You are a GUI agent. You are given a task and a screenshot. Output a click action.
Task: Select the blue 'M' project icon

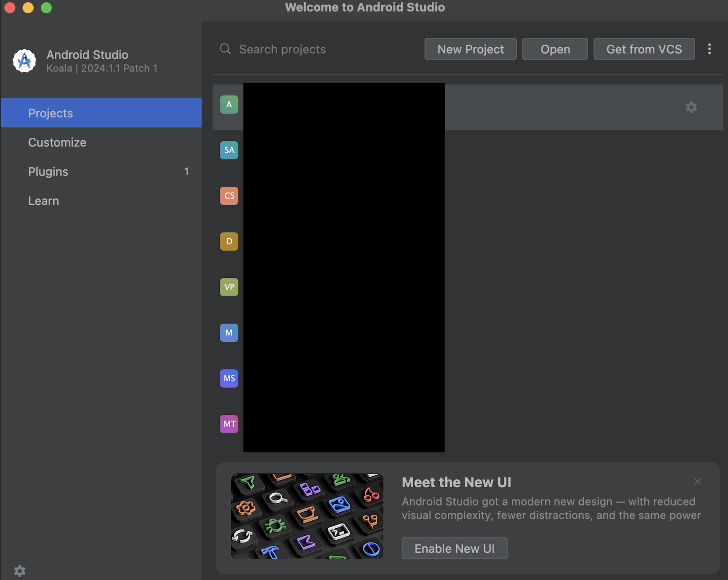(229, 332)
